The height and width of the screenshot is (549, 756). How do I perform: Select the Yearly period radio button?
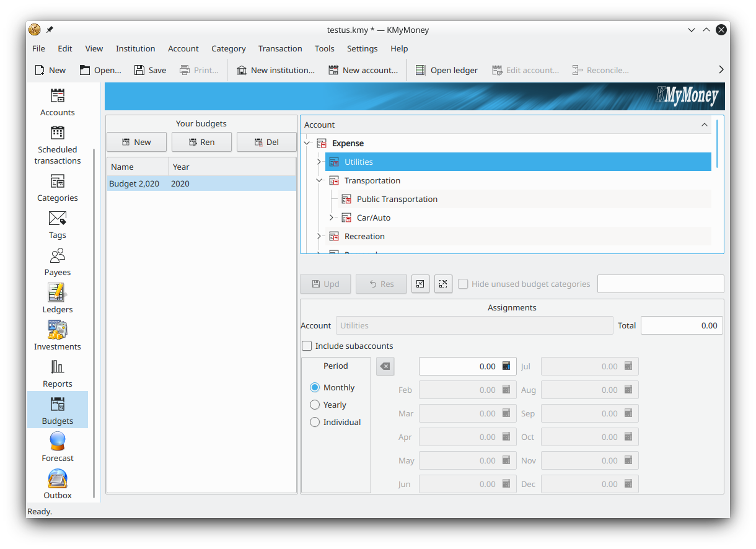point(315,405)
